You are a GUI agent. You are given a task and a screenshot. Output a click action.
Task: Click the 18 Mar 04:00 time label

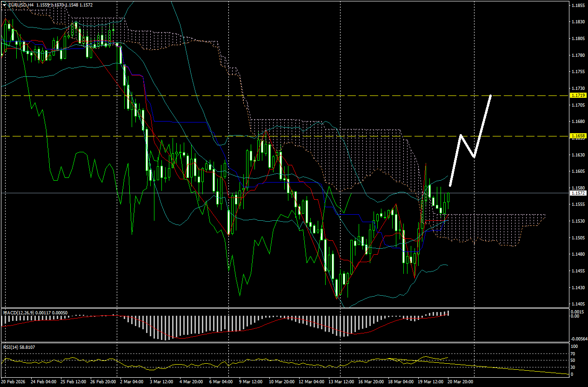coord(400,381)
